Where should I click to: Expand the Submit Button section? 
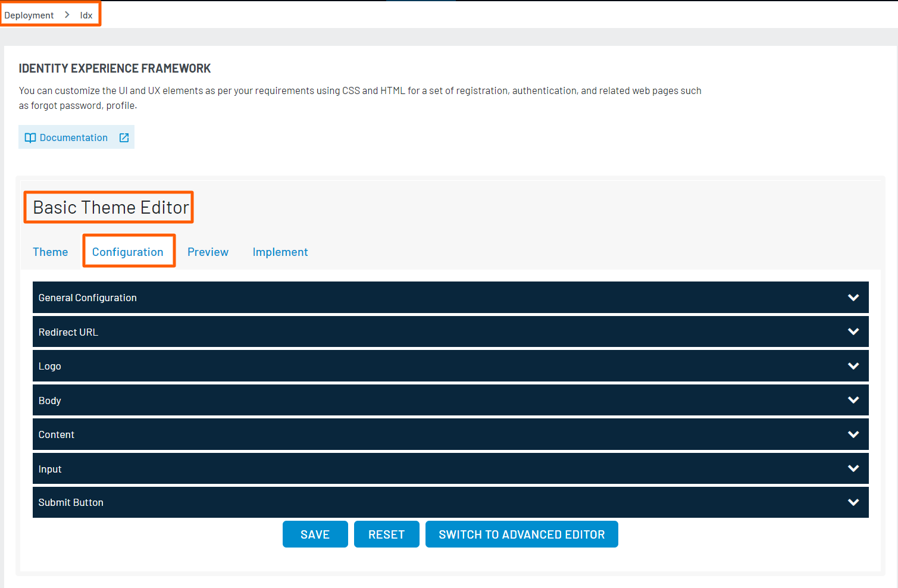coord(853,502)
